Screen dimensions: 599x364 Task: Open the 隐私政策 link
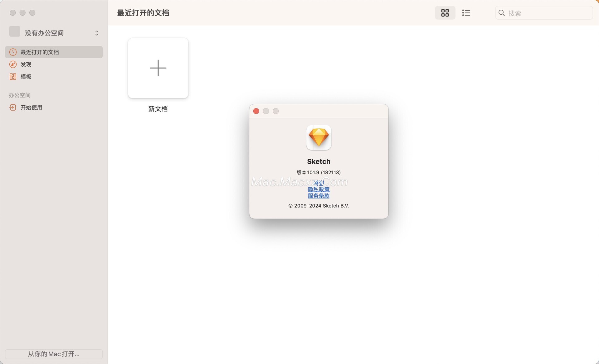point(319,189)
